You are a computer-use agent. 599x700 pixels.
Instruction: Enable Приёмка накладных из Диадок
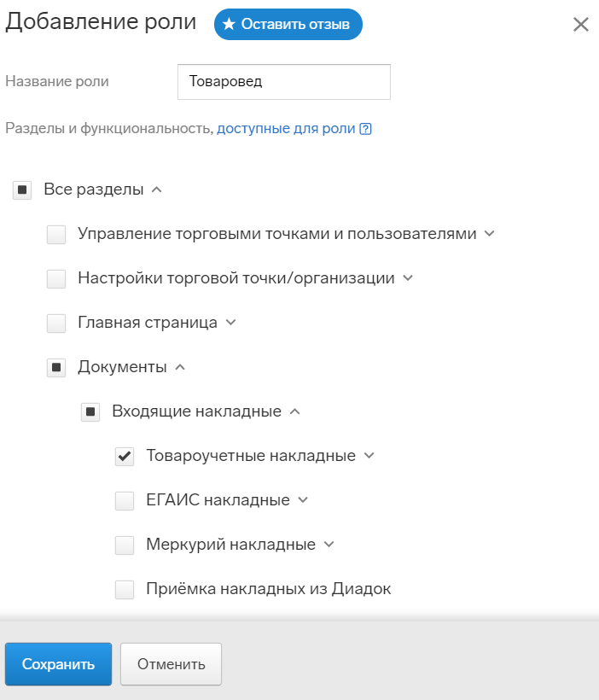125,589
